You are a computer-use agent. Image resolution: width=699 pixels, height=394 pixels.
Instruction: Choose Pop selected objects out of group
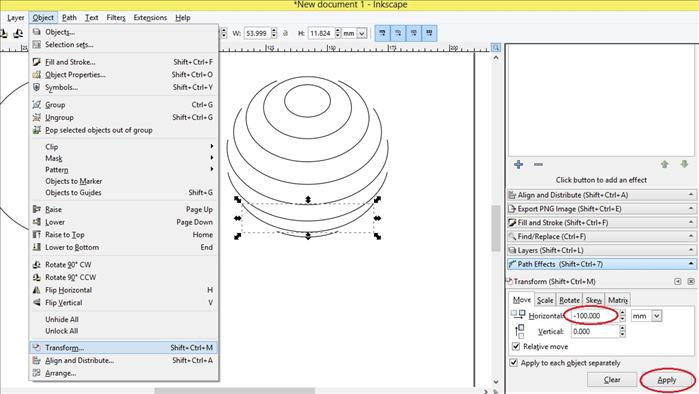pyautogui.click(x=124, y=130)
